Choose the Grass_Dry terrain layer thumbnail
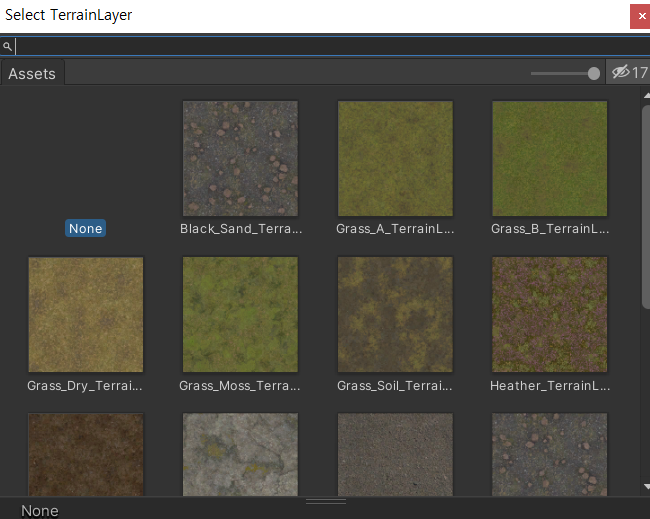The height and width of the screenshot is (519, 650). (x=86, y=314)
